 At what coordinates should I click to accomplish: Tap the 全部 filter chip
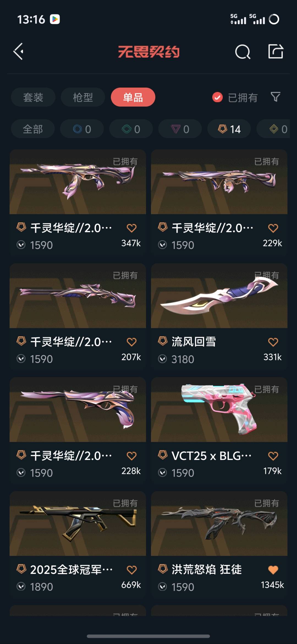[x=33, y=129]
